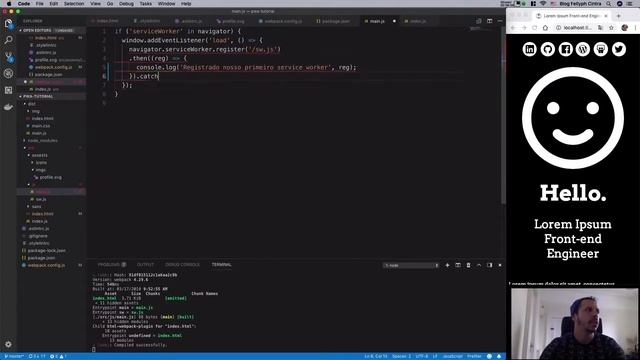Viewport: 640px width, 360px height.
Task: Create a new terminal with the plus icon
Action: coord(447,265)
